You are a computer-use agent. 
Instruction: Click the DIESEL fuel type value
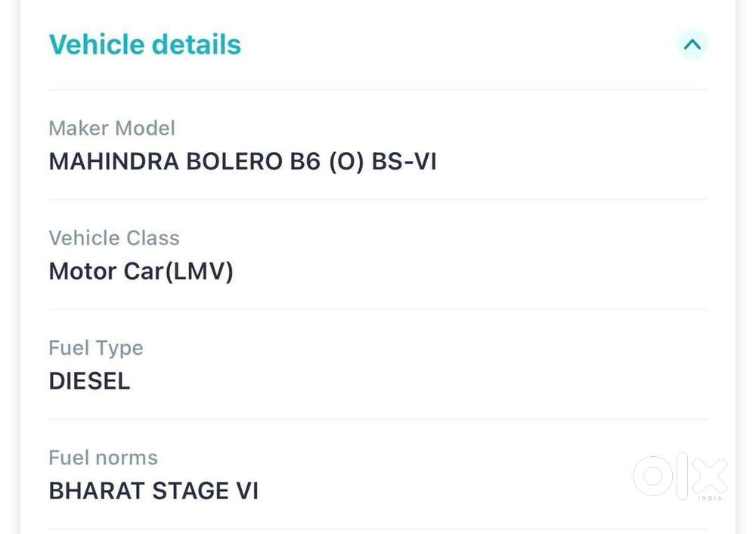pyautogui.click(x=89, y=380)
